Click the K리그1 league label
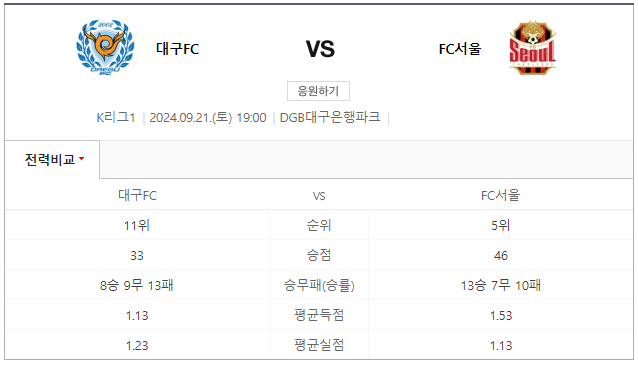Screen dimensions: 638x365 click(x=116, y=118)
